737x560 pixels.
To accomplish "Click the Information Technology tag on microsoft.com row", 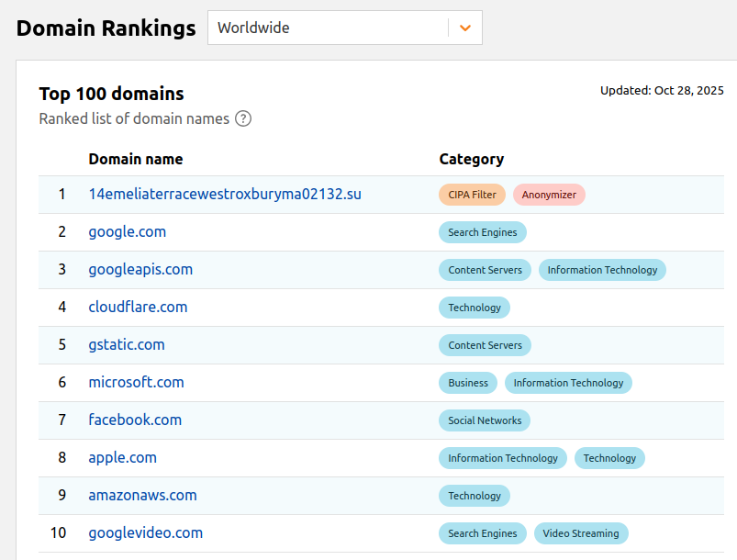I will pos(568,383).
